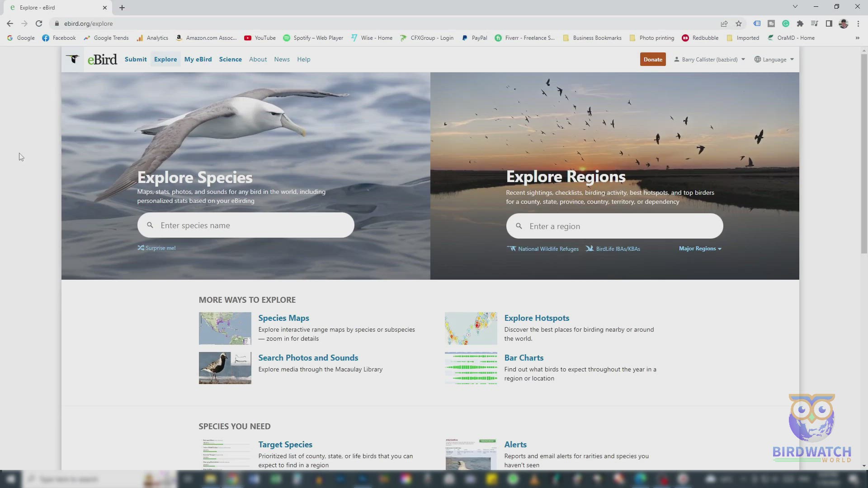Image resolution: width=868 pixels, height=488 pixels.
Task: Open the Google bookmark
Action: pos(21,38)
